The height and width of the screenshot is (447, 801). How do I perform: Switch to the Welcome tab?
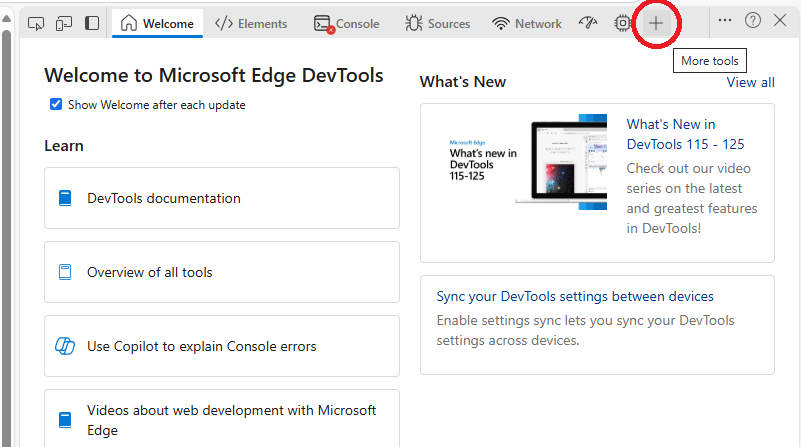point(157,23)
